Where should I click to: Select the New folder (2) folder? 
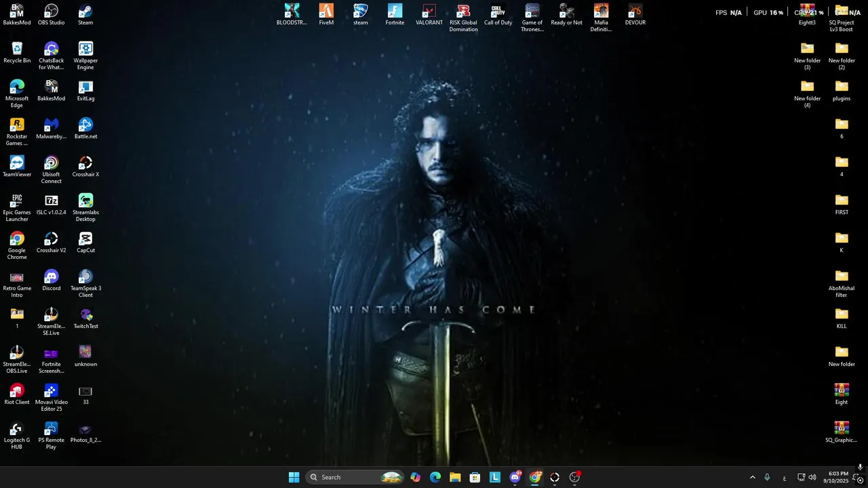(x=842, y=56)
